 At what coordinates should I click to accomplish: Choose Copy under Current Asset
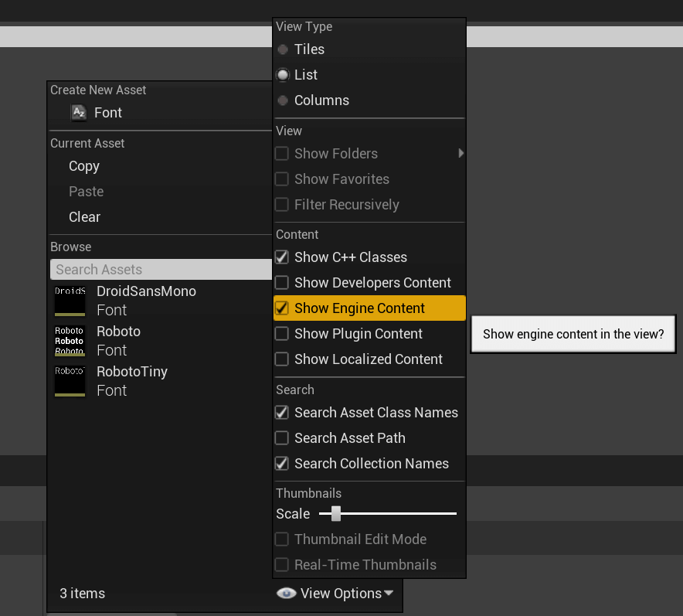[84, 166]
